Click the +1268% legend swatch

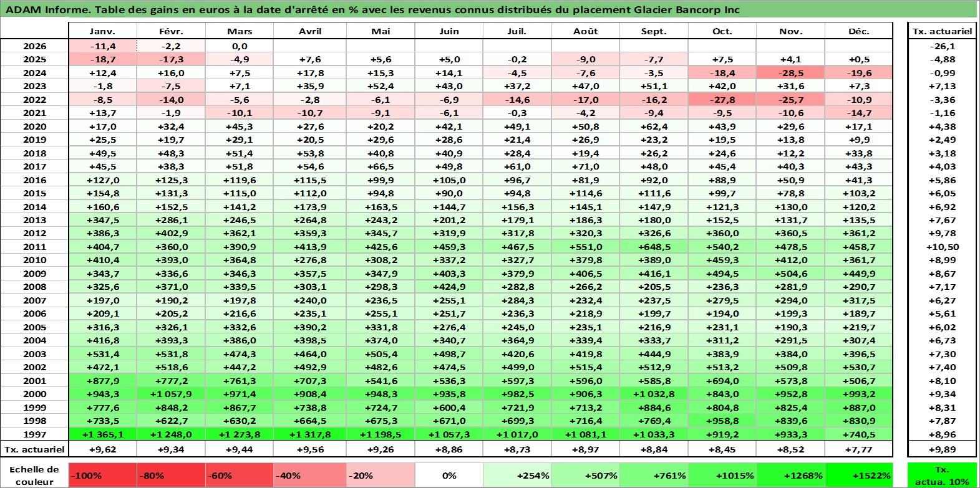pyautogui.click(x=790, y=475)
